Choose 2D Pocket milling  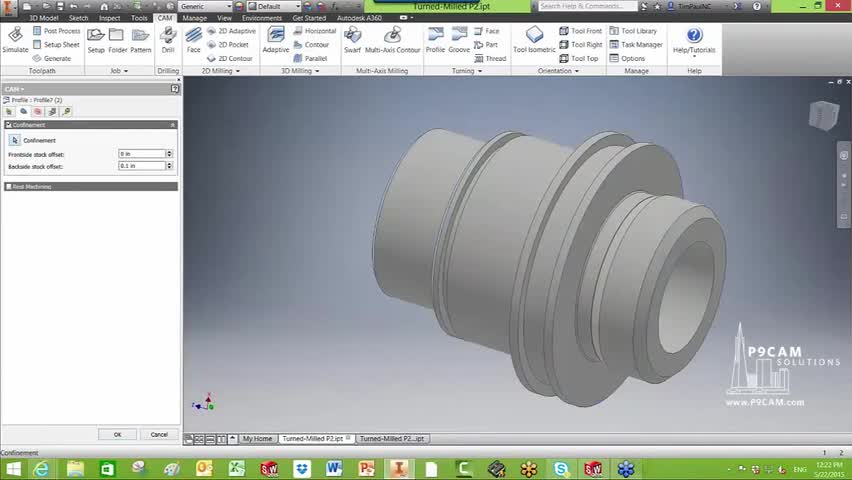[x=228, y=45]
